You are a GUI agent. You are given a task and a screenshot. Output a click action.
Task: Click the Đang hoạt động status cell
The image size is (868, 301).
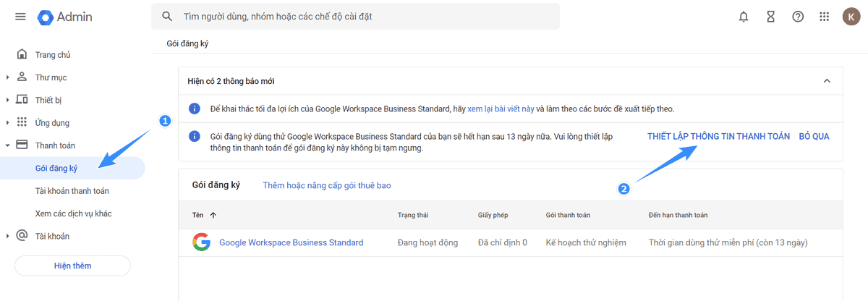pyautogui.click(x=427, y=242)
